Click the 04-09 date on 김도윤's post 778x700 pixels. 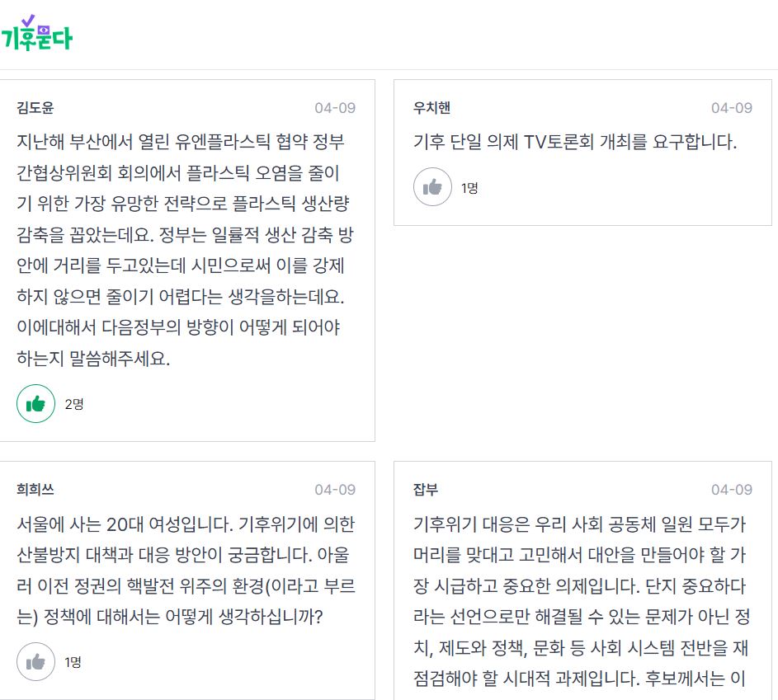tap(335, 108)
